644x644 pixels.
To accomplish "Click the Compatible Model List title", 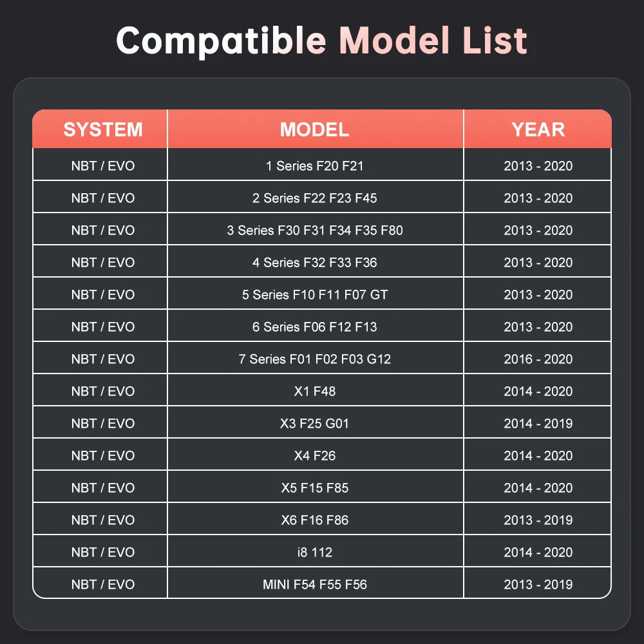I will click(x=321, y=40).
